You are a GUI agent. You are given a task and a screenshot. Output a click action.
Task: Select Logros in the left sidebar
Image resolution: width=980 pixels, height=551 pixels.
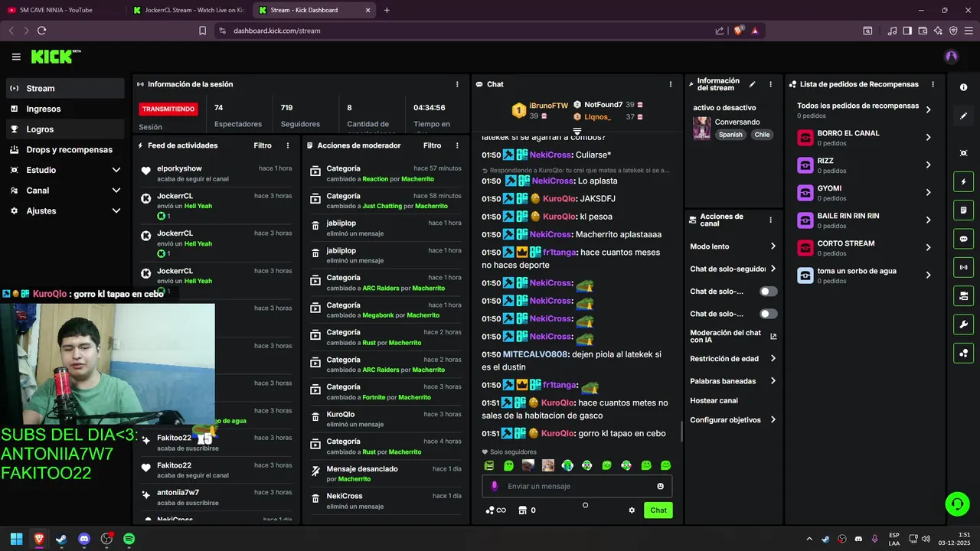click(65, 129)
